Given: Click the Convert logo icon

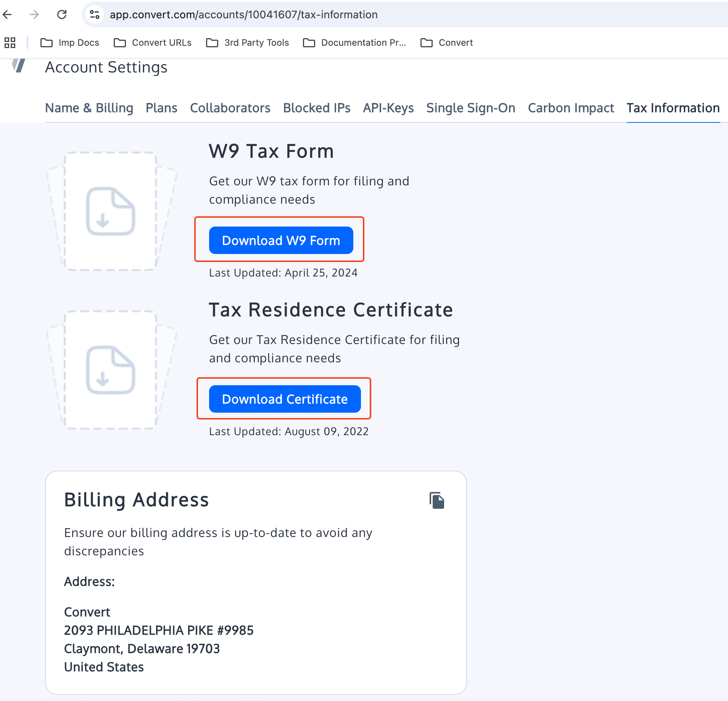Looking at the screenshot, I should (18, 66).
